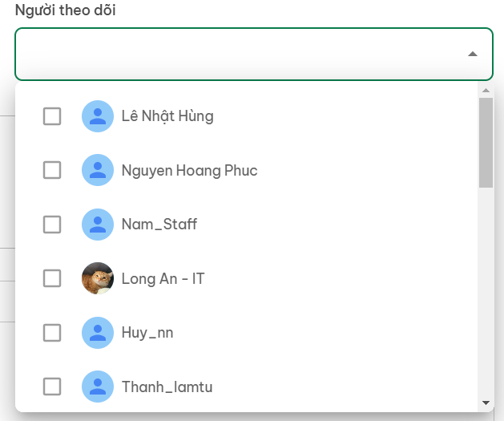Check the Huy_nn checkbox

pyautogui.click(x=52, y=333)
